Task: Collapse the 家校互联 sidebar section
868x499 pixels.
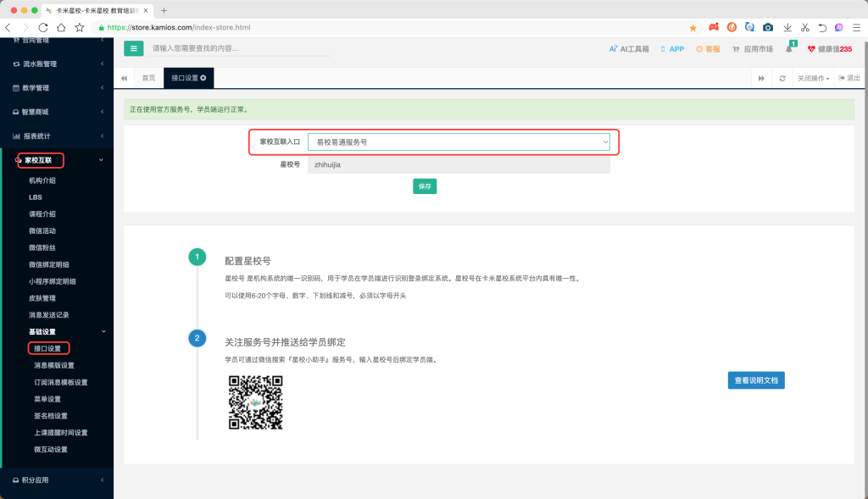Action: (57, 160)
